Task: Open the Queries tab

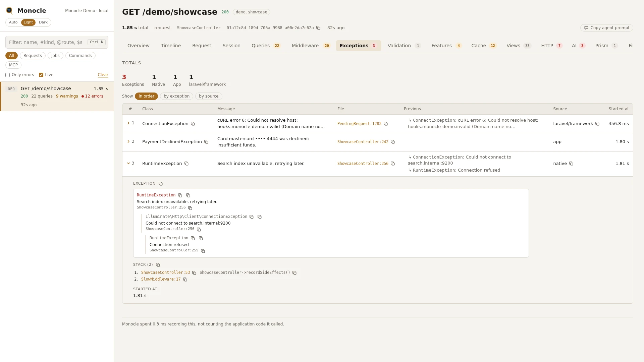Action: 266,46
